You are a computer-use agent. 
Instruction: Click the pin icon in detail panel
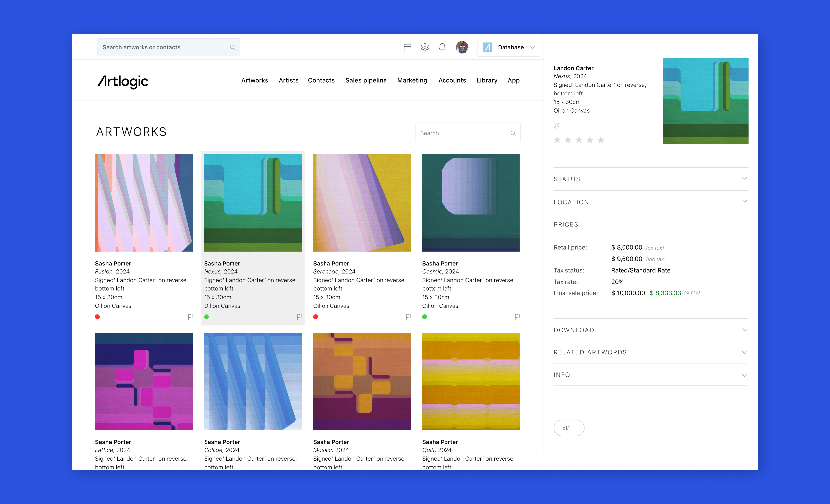[557, 126]
